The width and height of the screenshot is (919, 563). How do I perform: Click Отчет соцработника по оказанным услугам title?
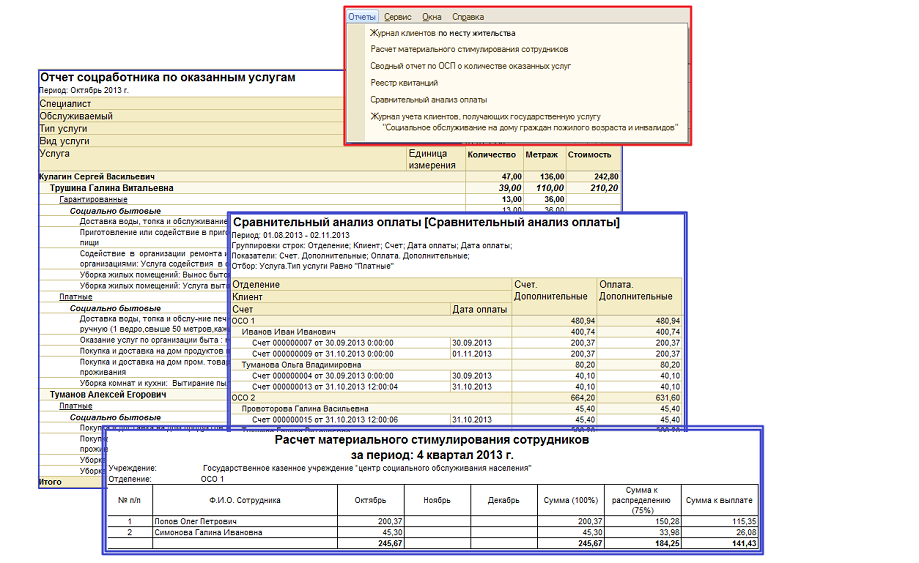[168, 77]
